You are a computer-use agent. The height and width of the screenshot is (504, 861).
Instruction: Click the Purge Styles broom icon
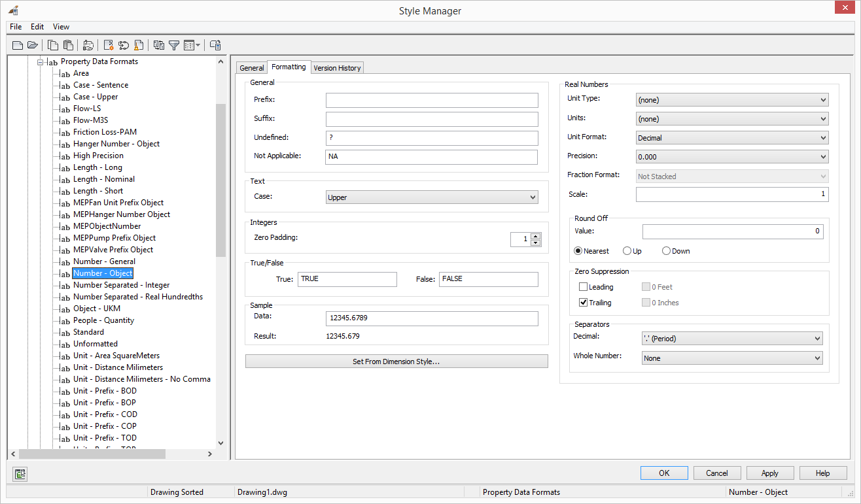point(139,45)
